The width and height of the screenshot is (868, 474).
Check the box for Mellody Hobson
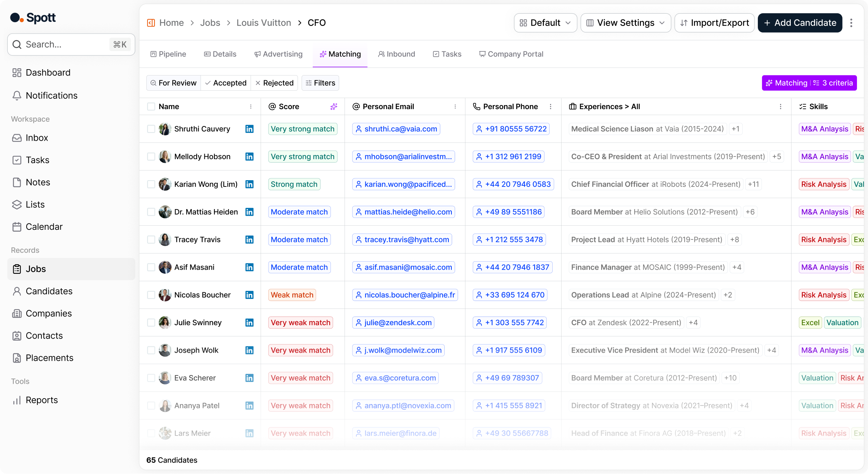pos(151,157)
